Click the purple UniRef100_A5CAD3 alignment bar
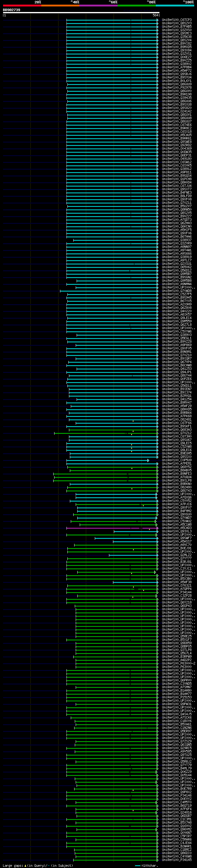 point(112,528)
